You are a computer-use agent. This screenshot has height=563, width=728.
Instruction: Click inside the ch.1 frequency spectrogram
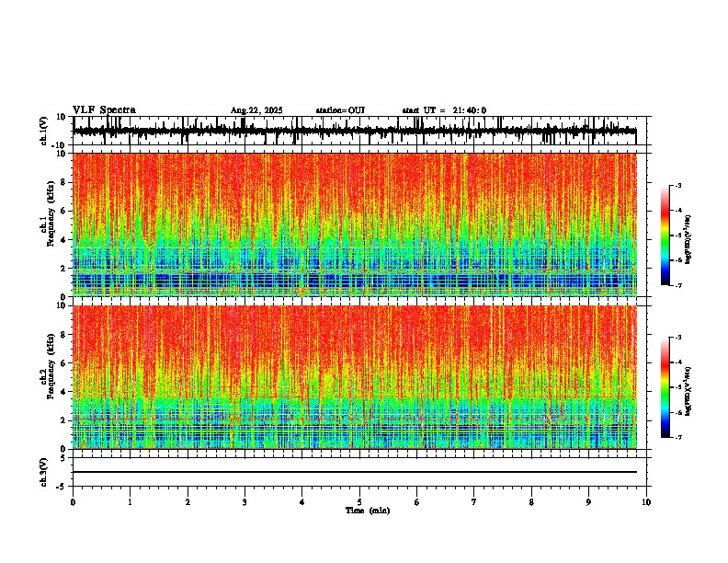pos(354,224)
